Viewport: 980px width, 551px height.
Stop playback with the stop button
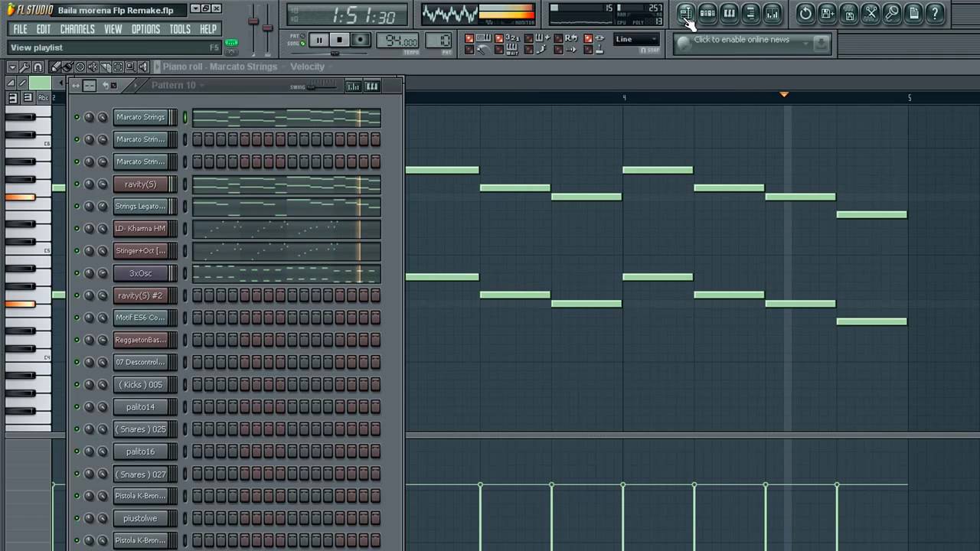tap(339, 40)
